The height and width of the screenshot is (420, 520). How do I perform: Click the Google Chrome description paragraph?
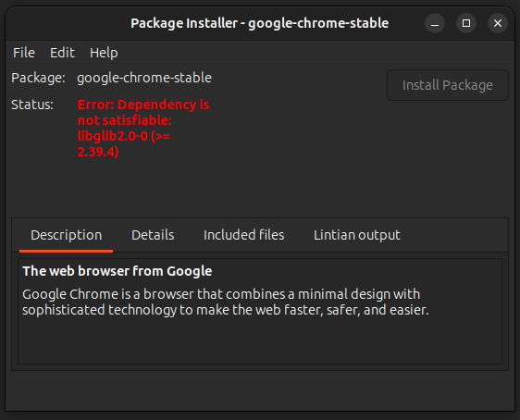pyautogui.click(x=226, y=302)
